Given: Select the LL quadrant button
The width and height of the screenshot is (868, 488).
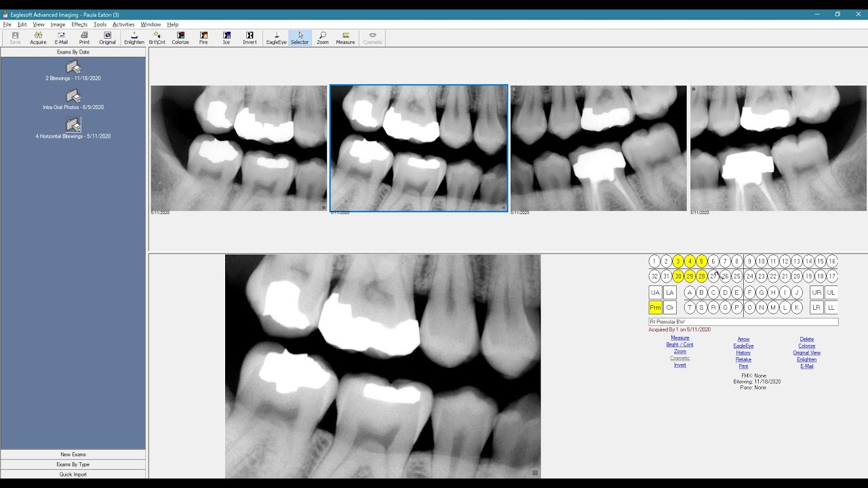Looking at the screenshot, I should click(x=831, y=308).
